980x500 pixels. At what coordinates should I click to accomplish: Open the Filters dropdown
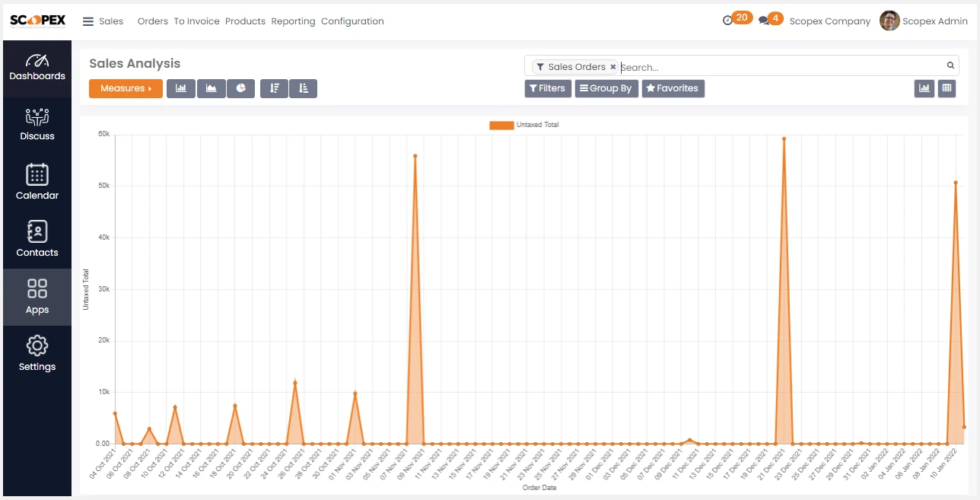[x=548, y=88]
